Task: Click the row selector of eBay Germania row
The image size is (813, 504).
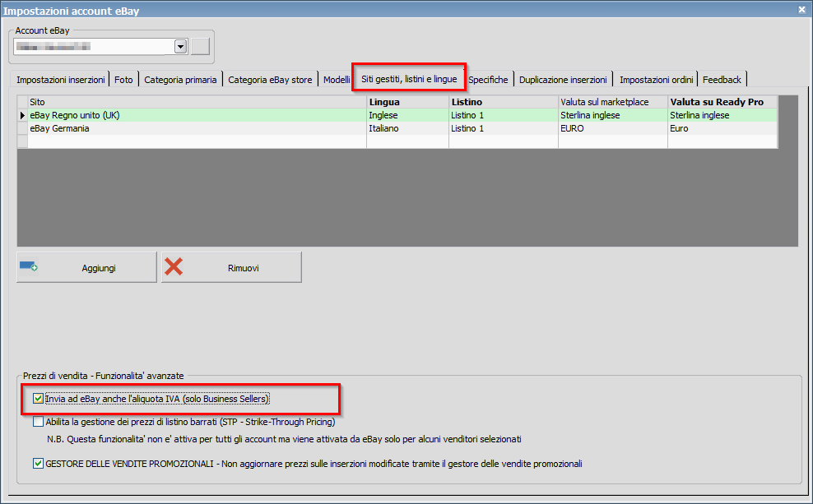Action: point(22,128)
